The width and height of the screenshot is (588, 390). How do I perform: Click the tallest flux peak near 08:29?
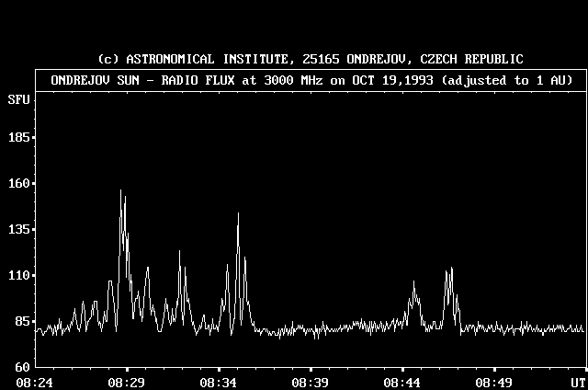coord(120,191)
